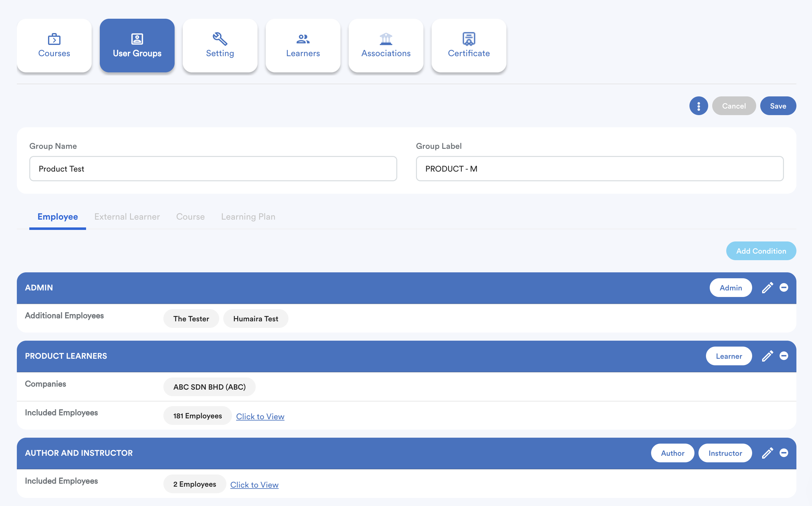Open the Courses briefcase icon tab
Viewport: 812px width, 506px height.
[x=54, y=46]
